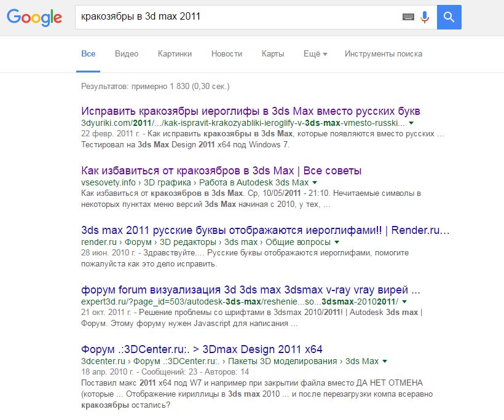Open Render.ru result about русские буквы иероглифами

(265, 230)
